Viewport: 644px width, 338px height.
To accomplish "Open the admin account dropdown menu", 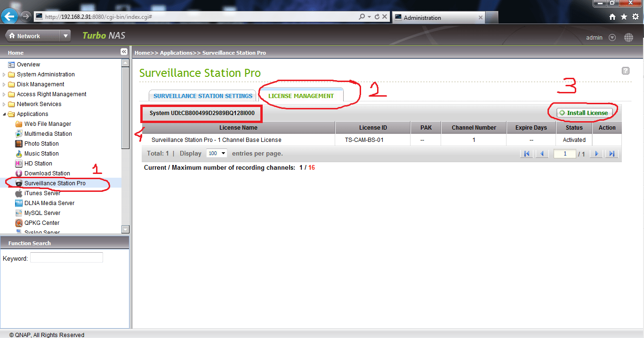I will coord(612,38).
